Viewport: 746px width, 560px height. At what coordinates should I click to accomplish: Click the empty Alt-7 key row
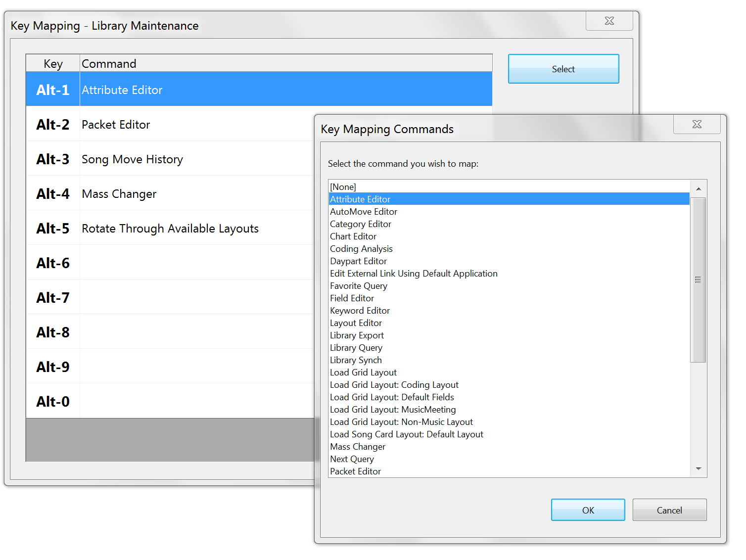click(x=168, y=298)
